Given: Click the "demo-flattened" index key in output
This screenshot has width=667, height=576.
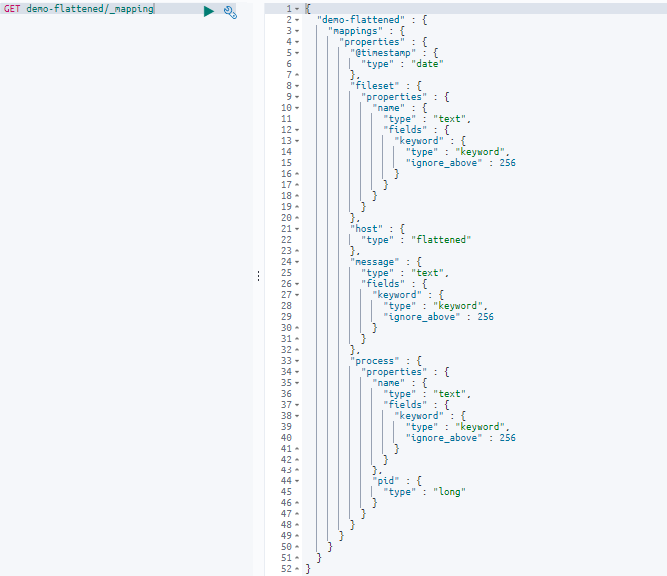Looking at the screenshot, I should coord(361,20).
